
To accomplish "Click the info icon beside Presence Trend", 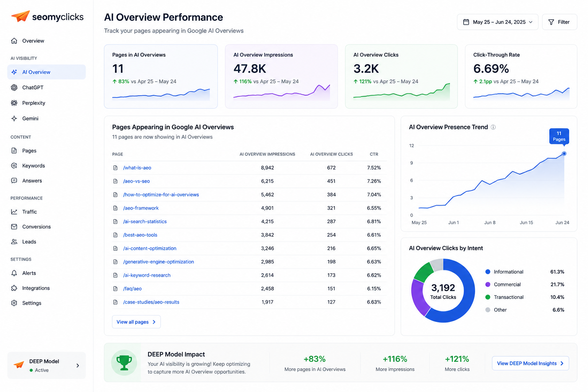I will (493, 127).
